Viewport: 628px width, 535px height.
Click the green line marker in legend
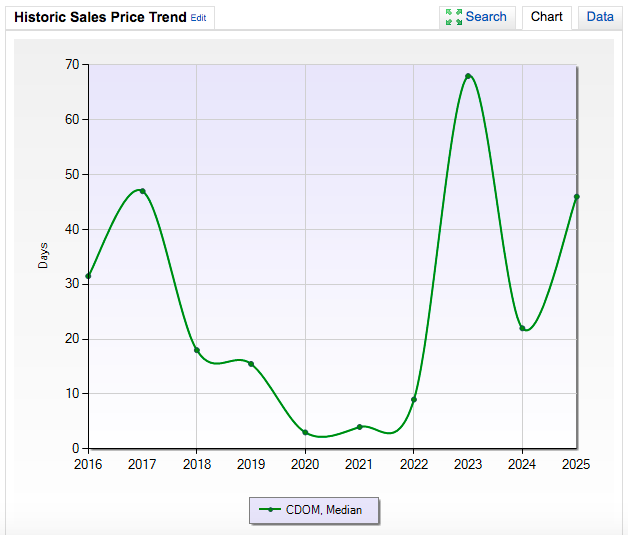click(270, 510)
